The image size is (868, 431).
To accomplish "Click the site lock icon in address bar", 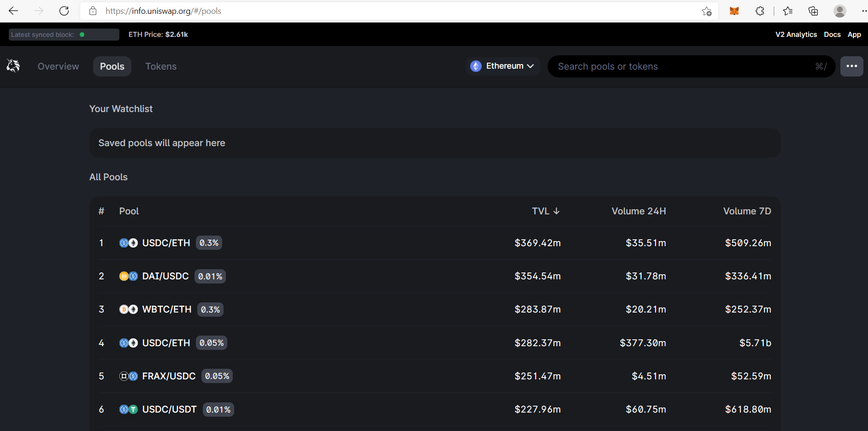I will (x=93, y=11).
